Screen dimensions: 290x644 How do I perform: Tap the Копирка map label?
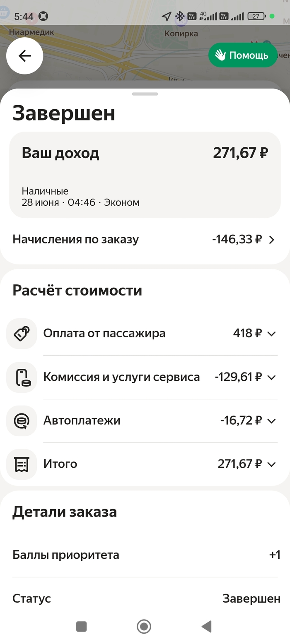181,34
